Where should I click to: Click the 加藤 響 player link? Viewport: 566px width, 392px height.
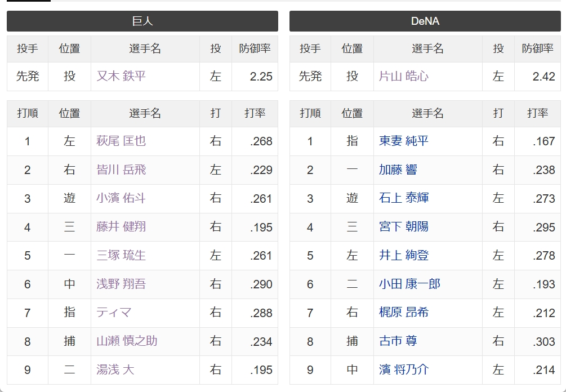pos(398,170)
